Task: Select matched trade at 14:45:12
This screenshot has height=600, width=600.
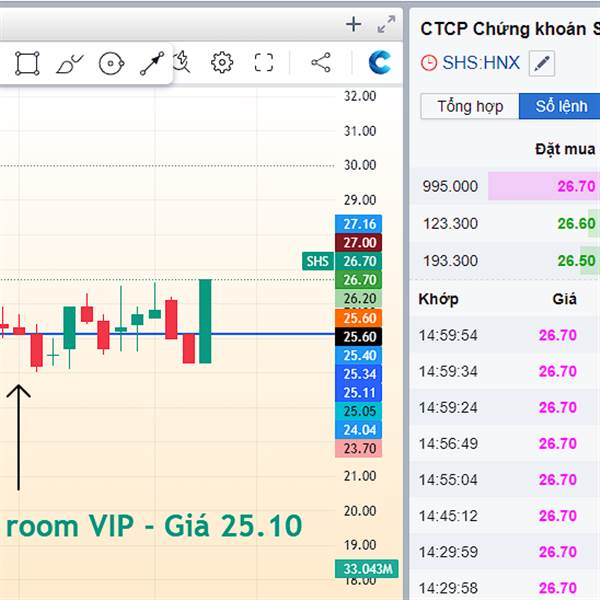Action: pyautogui.click(x=505, y=516)
